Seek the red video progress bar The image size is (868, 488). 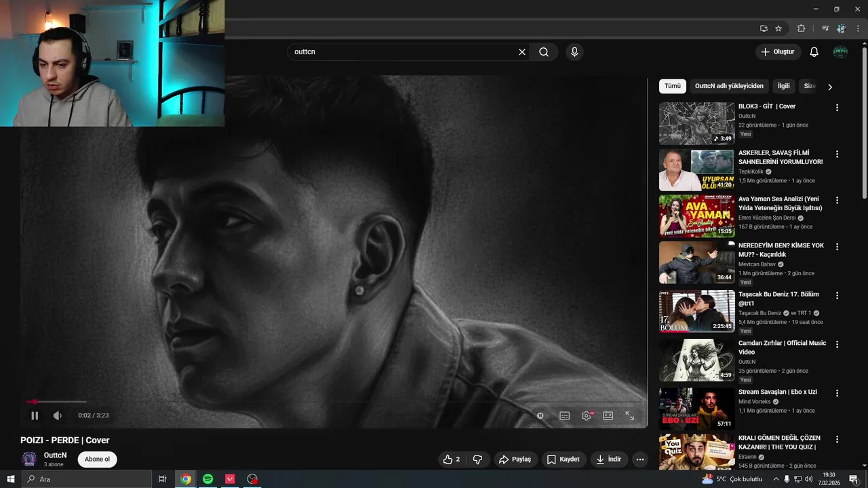tap(56, 402)
